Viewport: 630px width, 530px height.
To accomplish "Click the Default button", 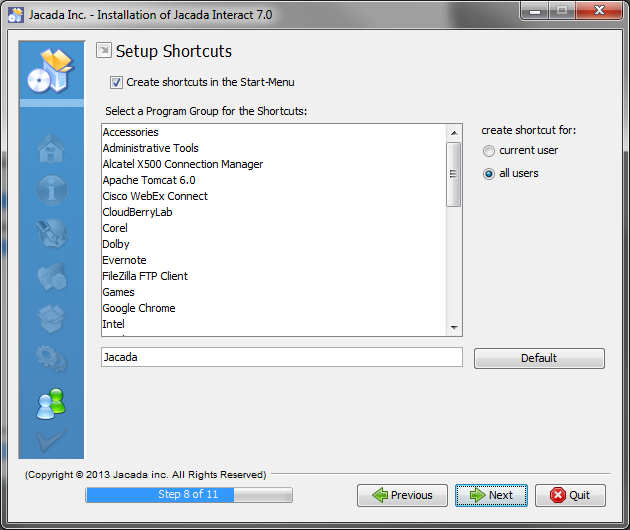I will 539,358.
